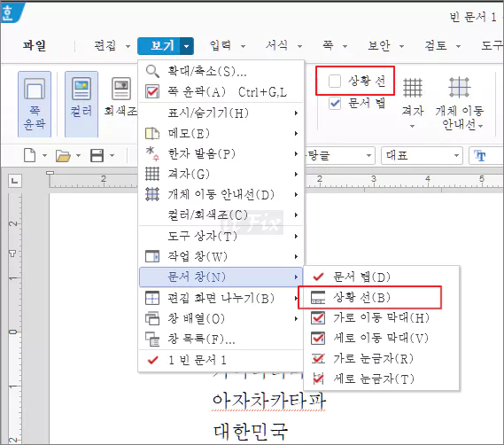Click the magnifier icon for 확대/축소

152,71
